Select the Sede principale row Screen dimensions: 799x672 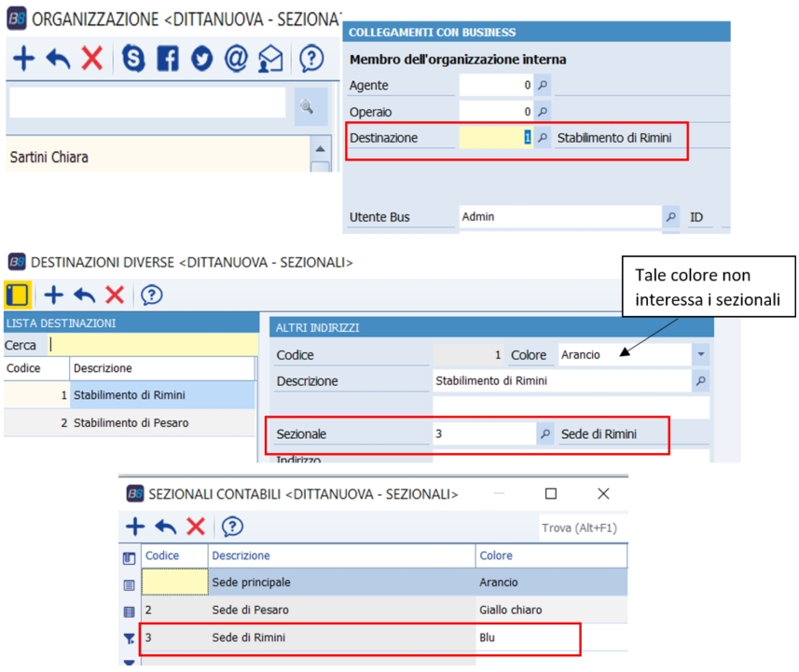pyautogui.click(x=384, y=582)
